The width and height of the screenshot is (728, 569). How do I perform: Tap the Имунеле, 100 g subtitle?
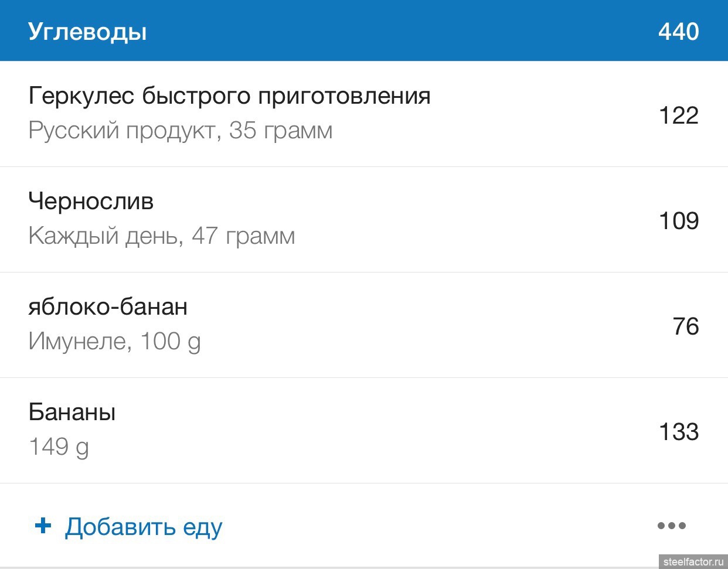[114, 342]
